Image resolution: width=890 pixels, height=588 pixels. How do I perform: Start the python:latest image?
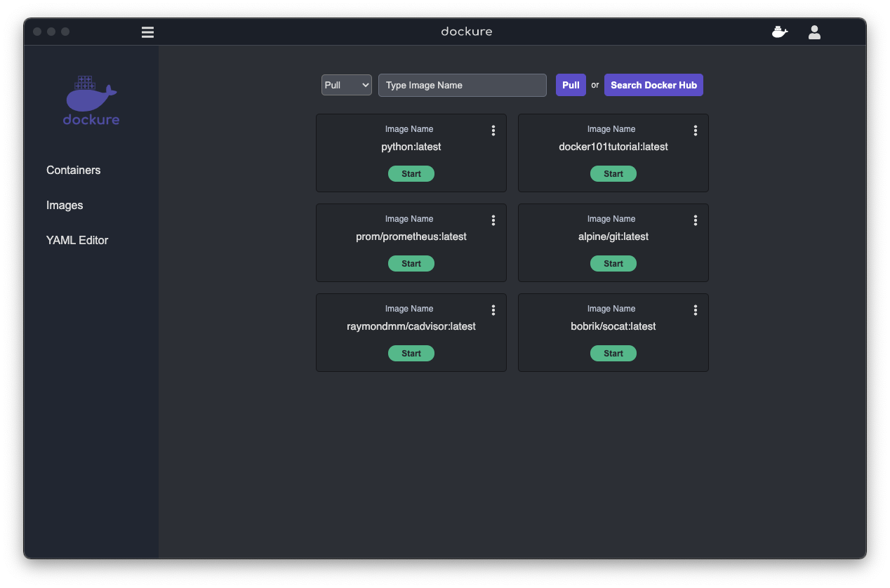(x=411, y=174)
